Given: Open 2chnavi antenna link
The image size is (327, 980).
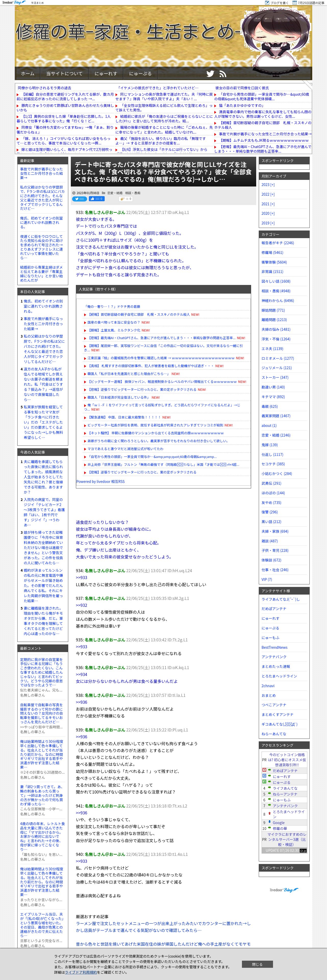Looking at the screenshot, I should pyautogui.click(x=268, y=686).
